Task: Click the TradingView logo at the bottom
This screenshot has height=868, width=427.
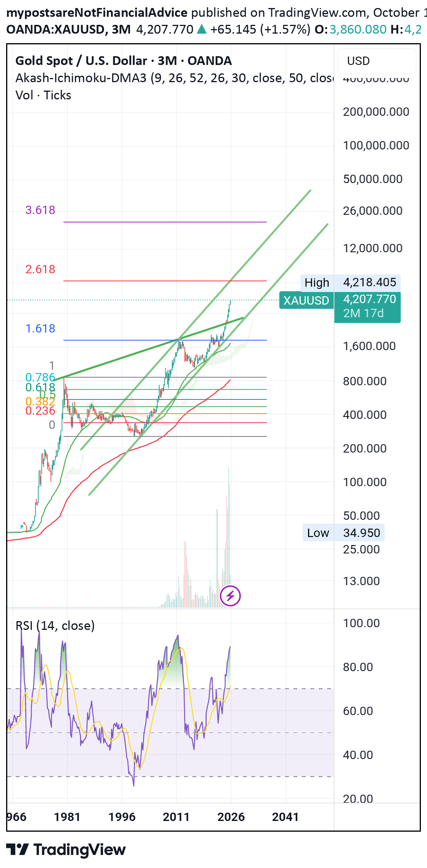Action: click(66, 850)
